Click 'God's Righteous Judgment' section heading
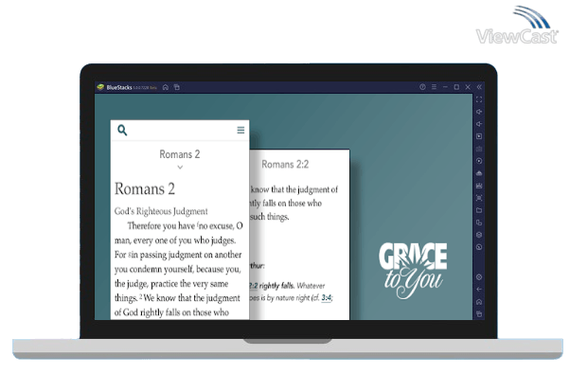The width and height of the screenshot is (570, 392). [x=161, y=211]
